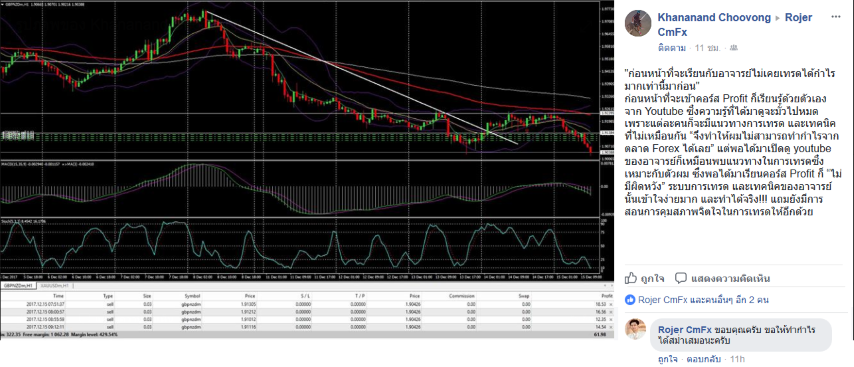Open the post options three-dots menu
The image size is (854, 367).
coord(835,17)
